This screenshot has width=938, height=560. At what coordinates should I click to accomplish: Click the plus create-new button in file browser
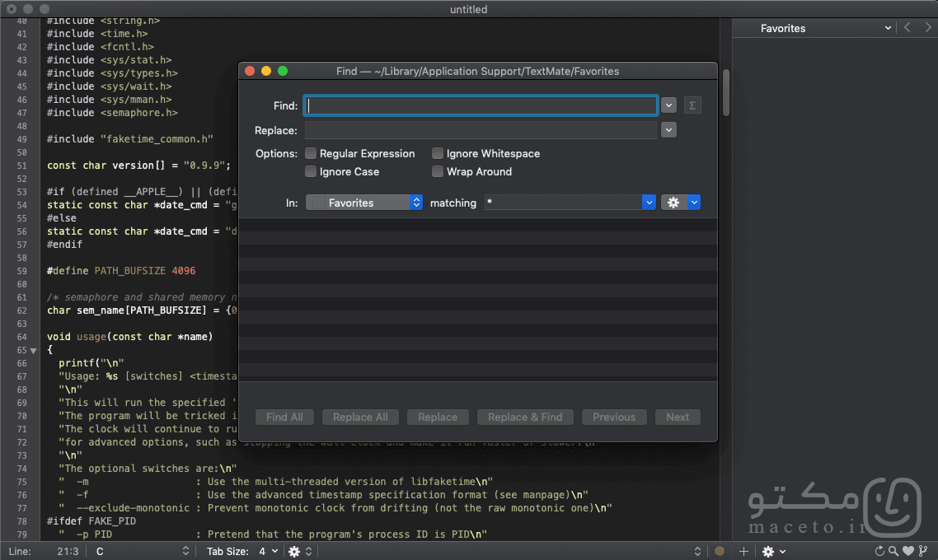click(x=743, y=551)
